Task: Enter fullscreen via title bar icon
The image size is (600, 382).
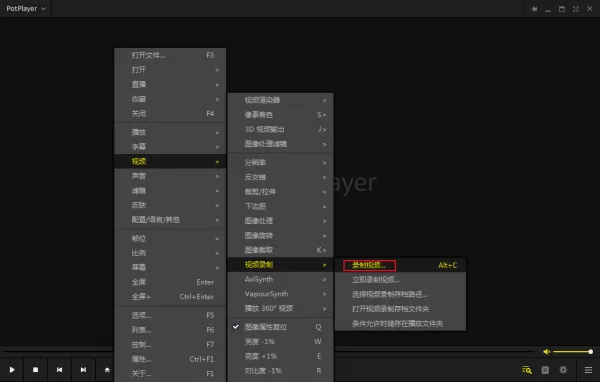Action: (576, 9)
